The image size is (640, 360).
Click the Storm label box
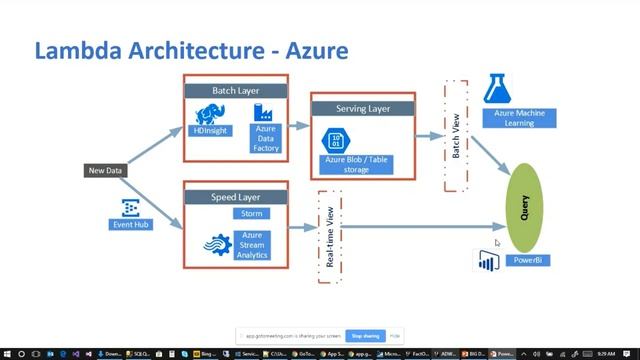point(251,213)
